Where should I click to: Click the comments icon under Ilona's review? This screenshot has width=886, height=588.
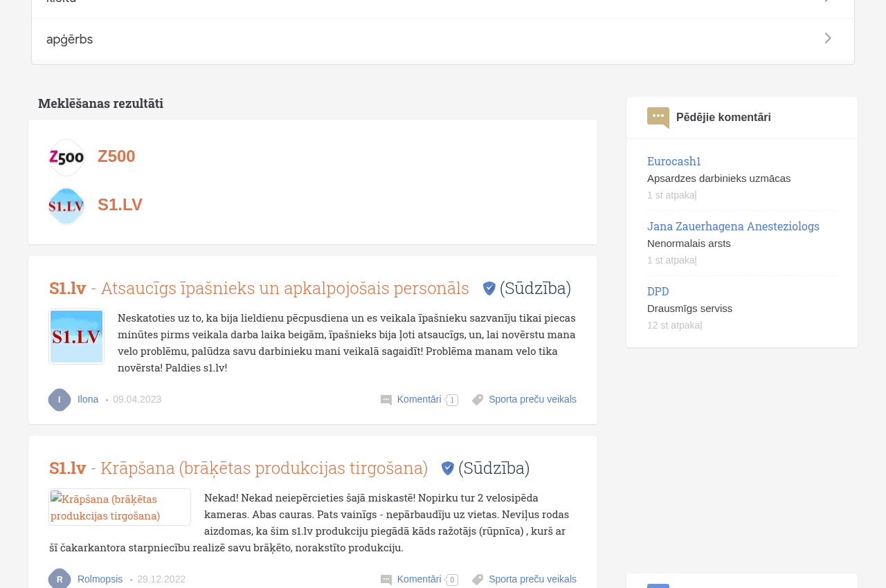pyautogui.click(x=386, y=400)
